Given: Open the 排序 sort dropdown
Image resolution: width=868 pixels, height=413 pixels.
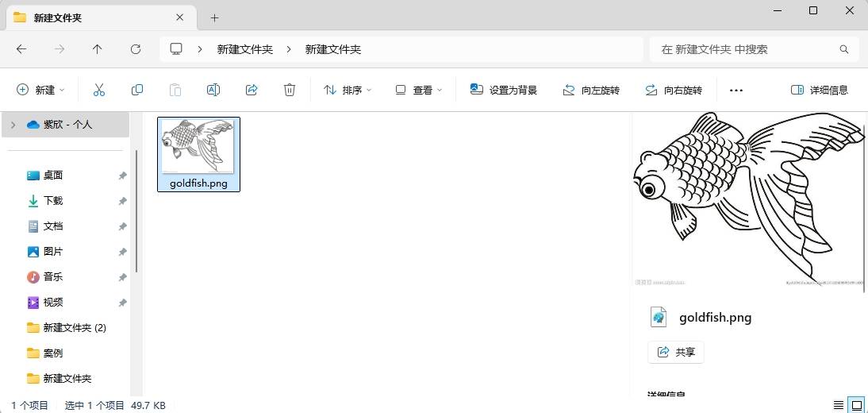Looking at the screenshot, I should coord(348,90).
